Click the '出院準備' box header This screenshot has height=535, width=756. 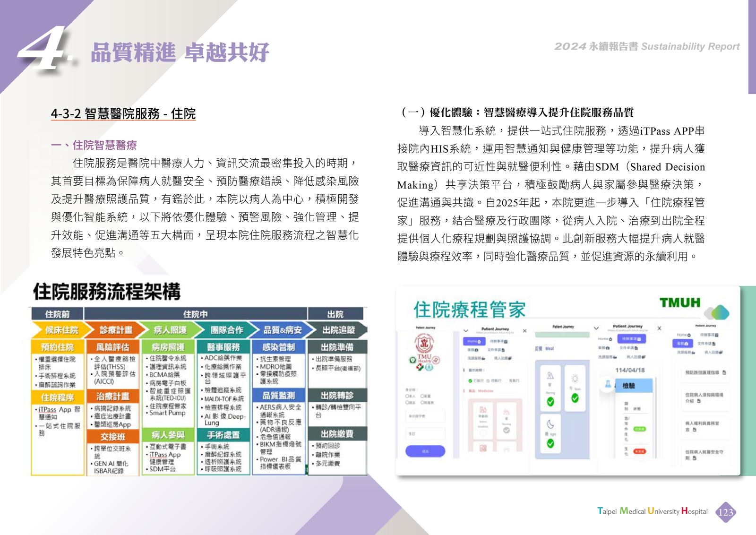(x=337, y=347)
